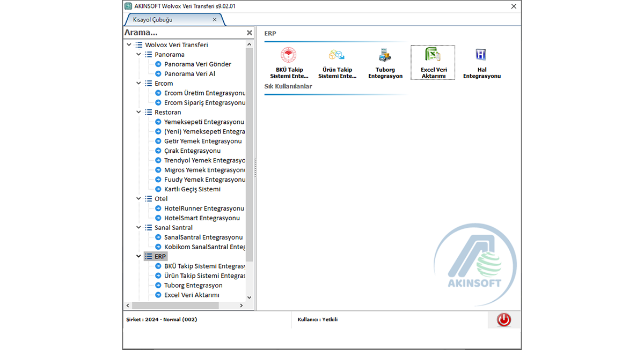Screen dimensions: 644x350
Task: Click Kartlı Geçiş Sistemi item
Action: pyautogui.click(x=192, y=189)
